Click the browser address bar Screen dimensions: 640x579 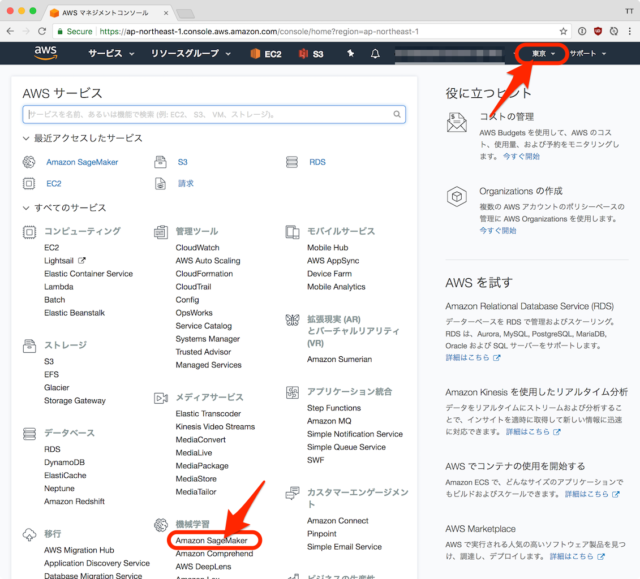312,31
